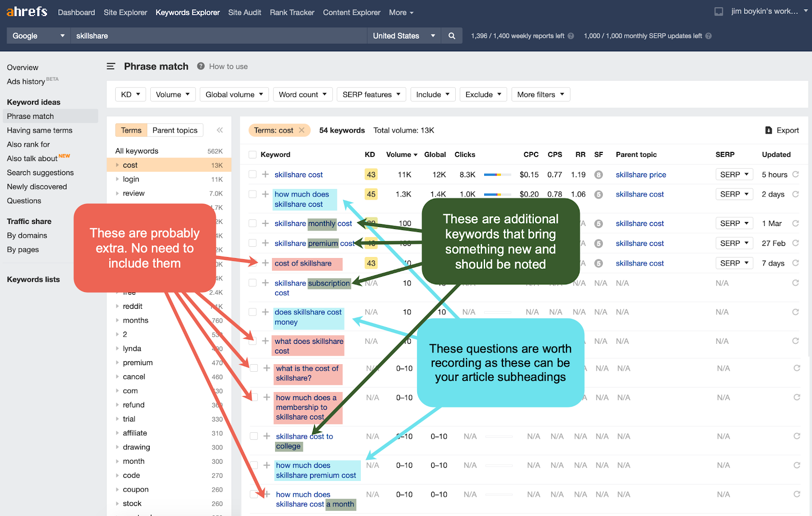The width and height of the screenshot is (812, 516).
Task: Click the Export download icon
Action: [768, 131]
